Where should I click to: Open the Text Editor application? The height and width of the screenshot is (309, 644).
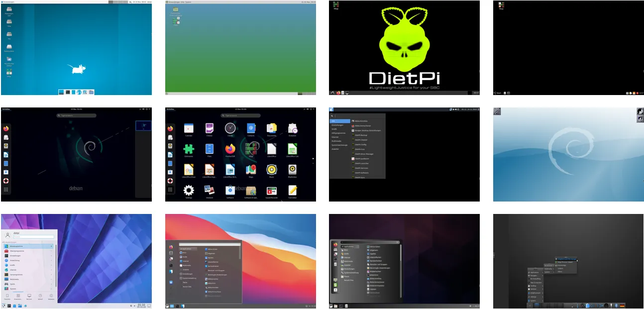[x=293, y=191]
